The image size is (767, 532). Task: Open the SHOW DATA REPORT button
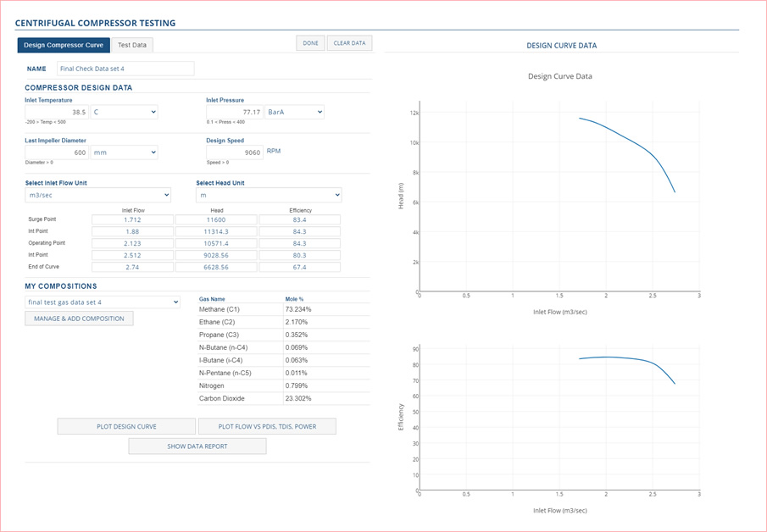(197, 446)
